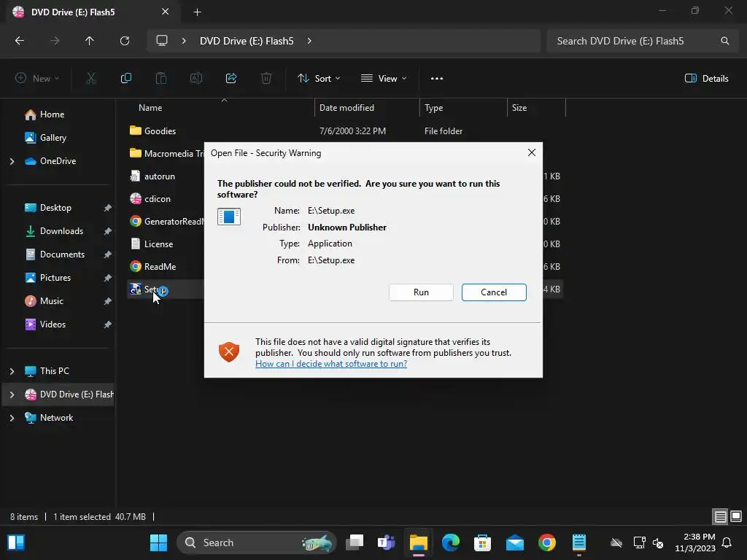Open Pictures in the navigation pane
The width and height of the screenshot is (747, 560).
point(55,278)
